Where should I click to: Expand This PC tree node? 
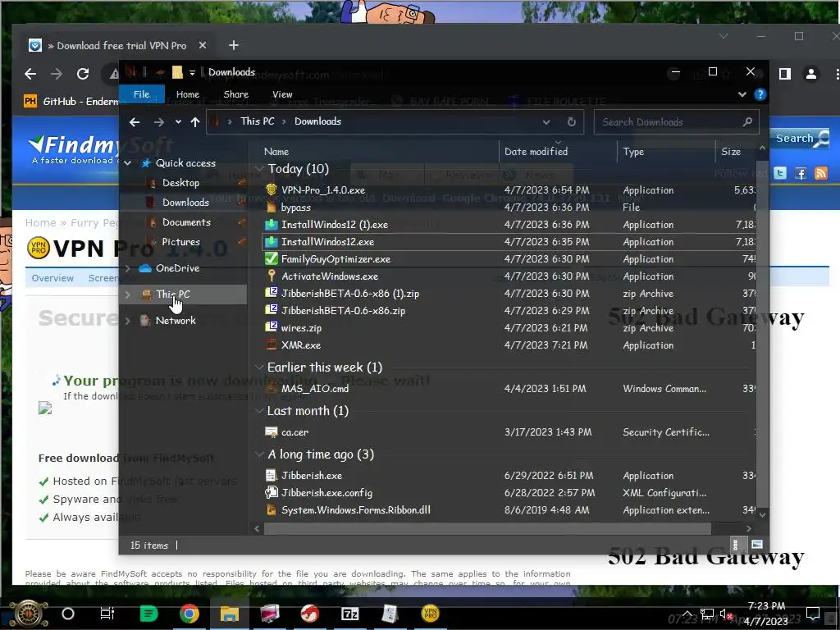(x=128, y=294)
